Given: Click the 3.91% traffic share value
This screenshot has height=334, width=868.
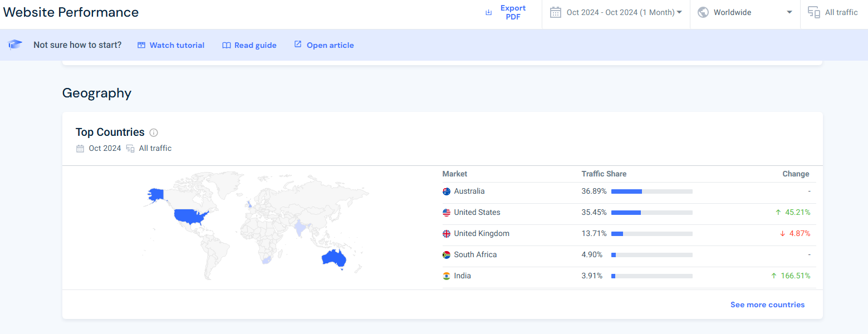Looking at the screenshot, I should [x=592, y=276].
